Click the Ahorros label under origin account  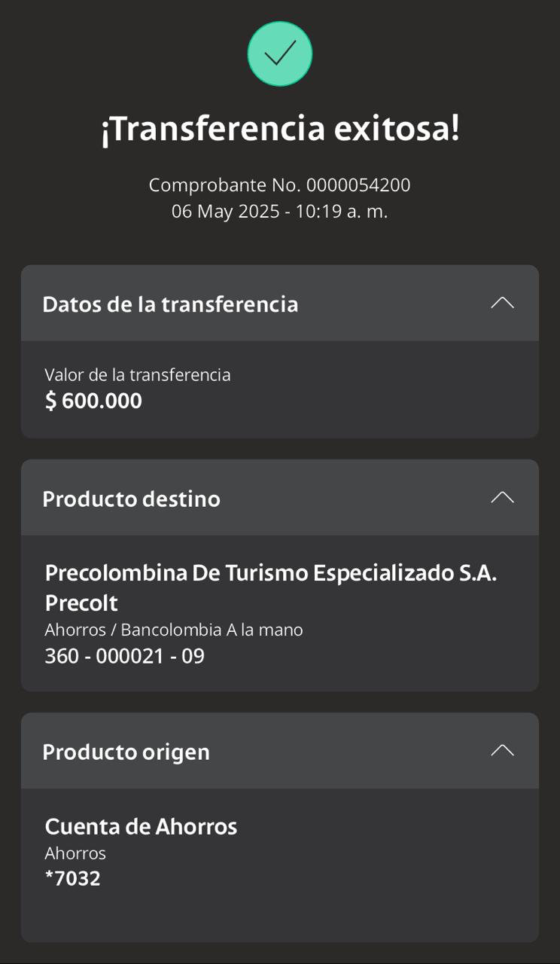(75, 853)
